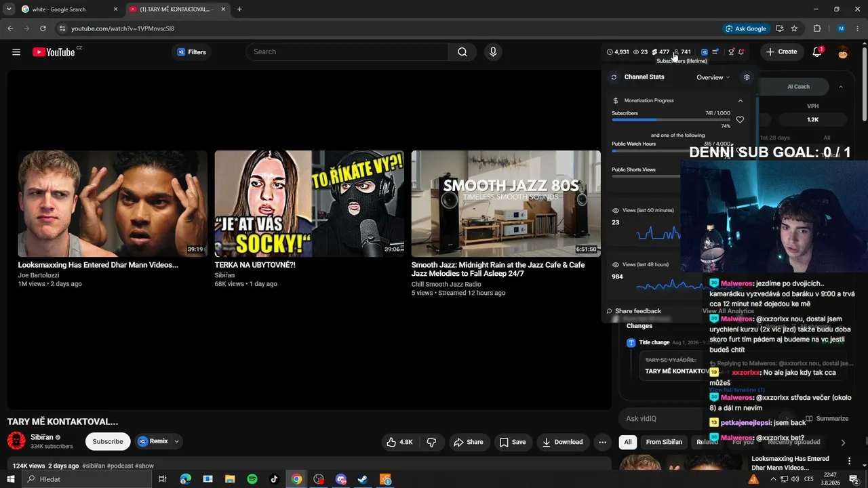Show more filter chips with right arrow

[x=843, y=442]
